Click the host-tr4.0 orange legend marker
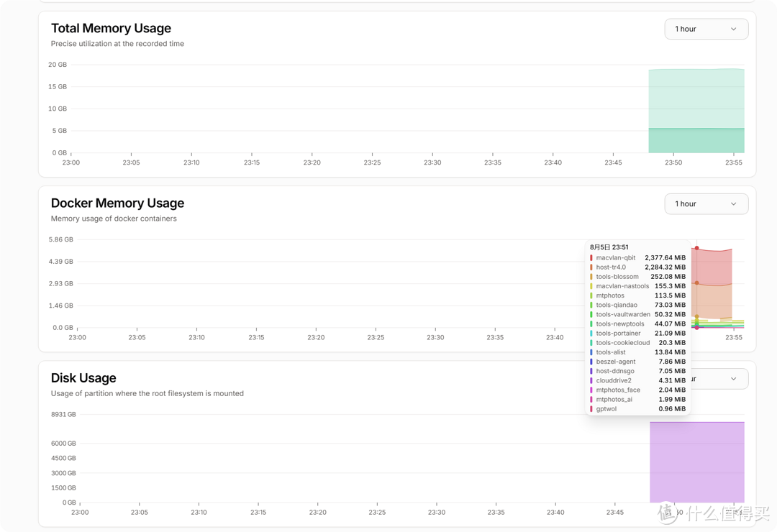Screen dimensions: 777x532 coord(591,267)
